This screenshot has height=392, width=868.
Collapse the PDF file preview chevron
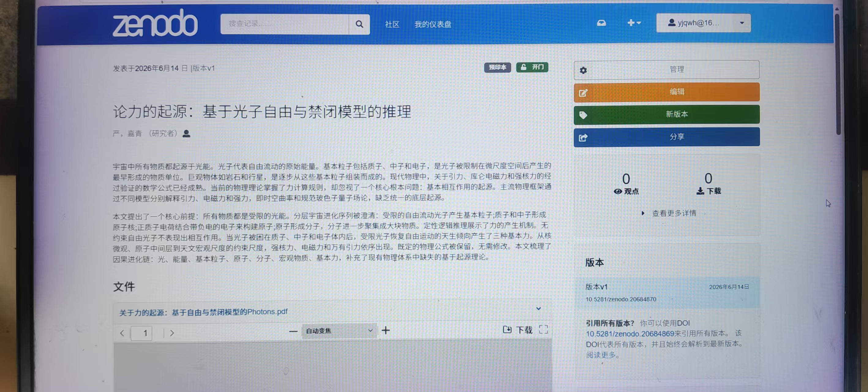pos(539,308)
